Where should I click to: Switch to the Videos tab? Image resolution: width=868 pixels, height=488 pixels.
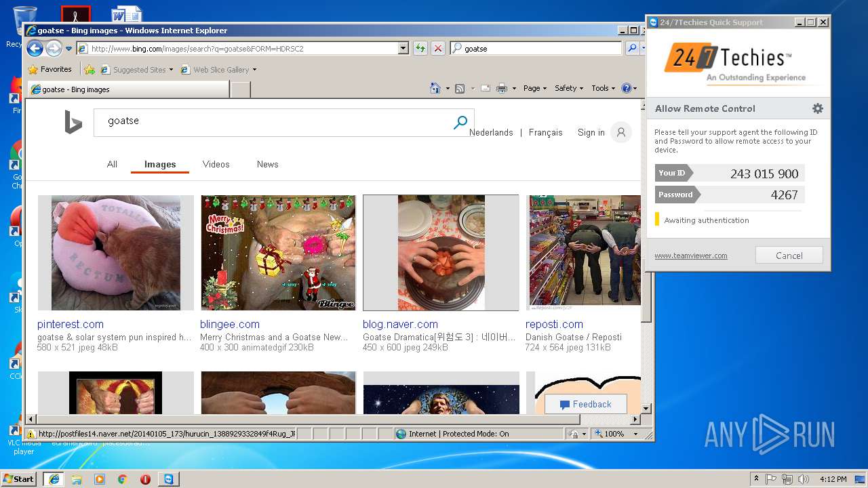[x=216, y=164]
